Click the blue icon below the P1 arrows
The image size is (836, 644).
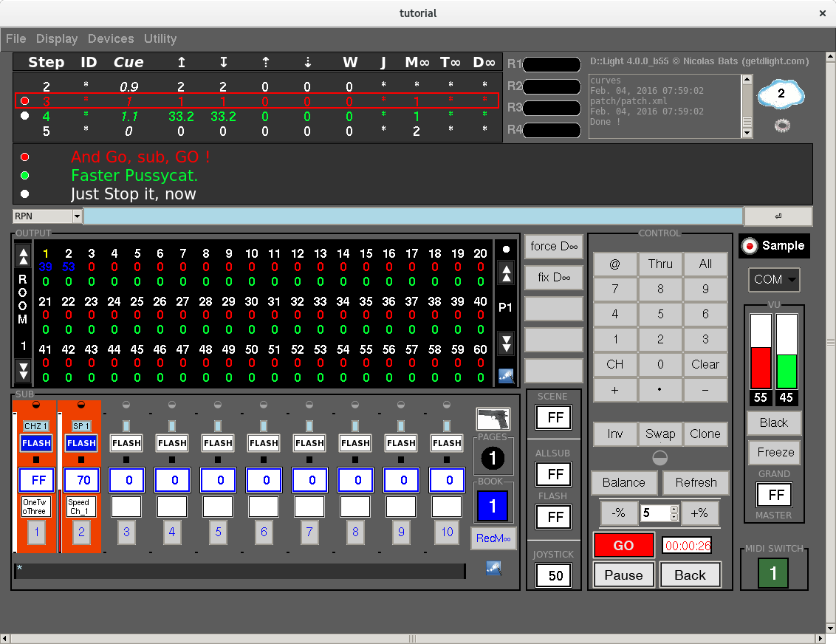point(506,375)
